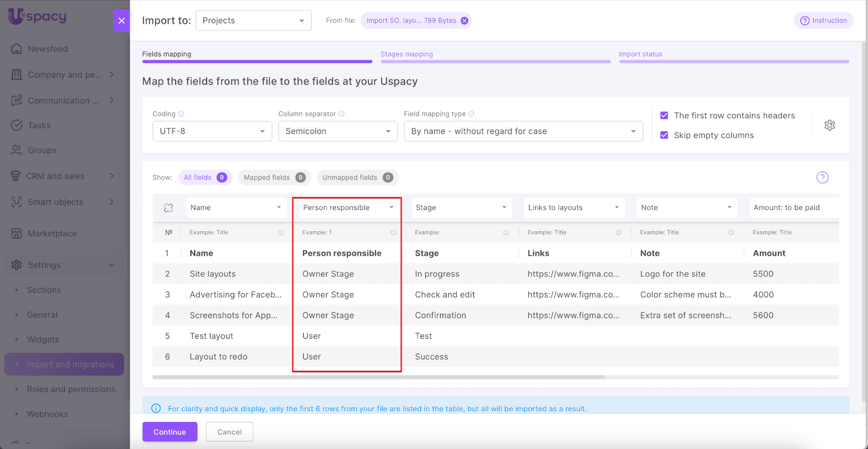Open the Coding UTF-8 dropdown

coord(212,131)
